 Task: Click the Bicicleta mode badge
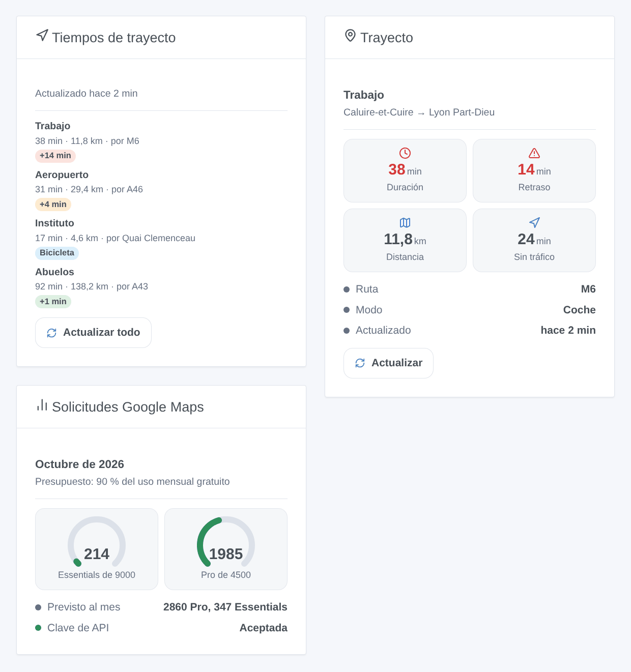57,253
